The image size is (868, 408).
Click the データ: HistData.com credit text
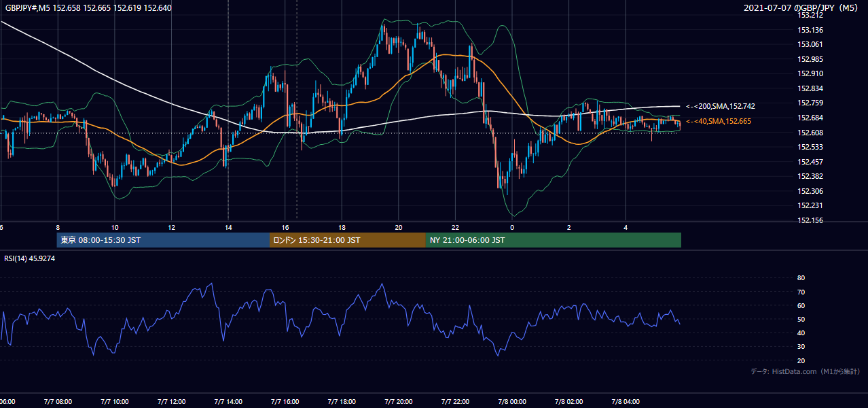[806, 371]
